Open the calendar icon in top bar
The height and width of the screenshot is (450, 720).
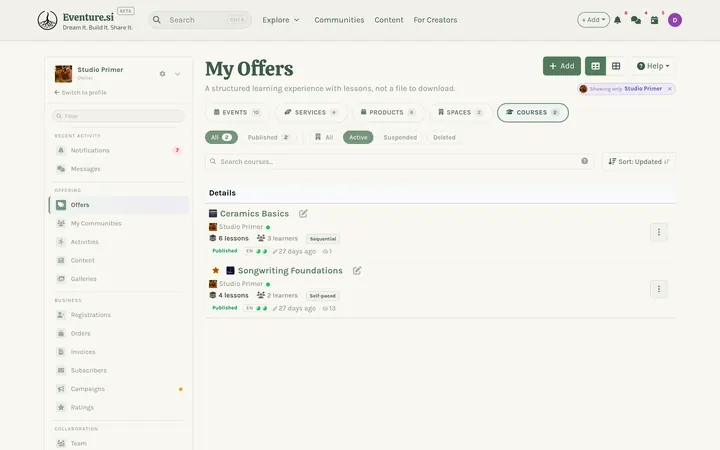point(655,20)
